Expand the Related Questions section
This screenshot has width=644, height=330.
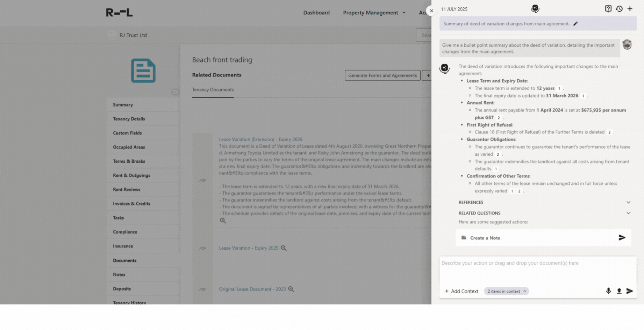click(x=628, y=213)
